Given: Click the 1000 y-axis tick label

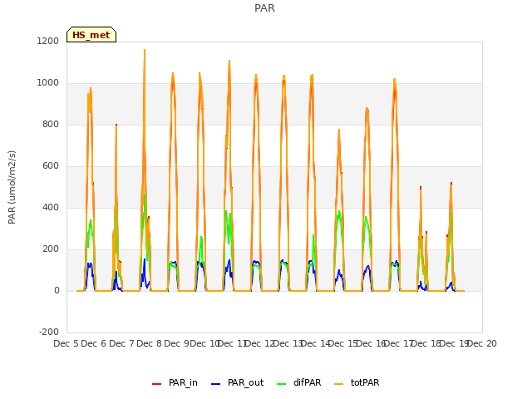Looking at the screenshot, I should (x=48, y=83).
